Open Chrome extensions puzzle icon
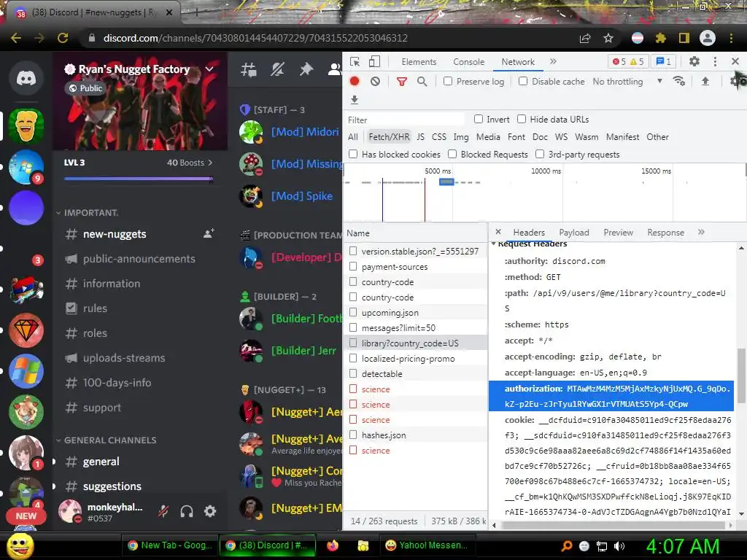Viewport: 747px width, 560px height. [660, 38]
